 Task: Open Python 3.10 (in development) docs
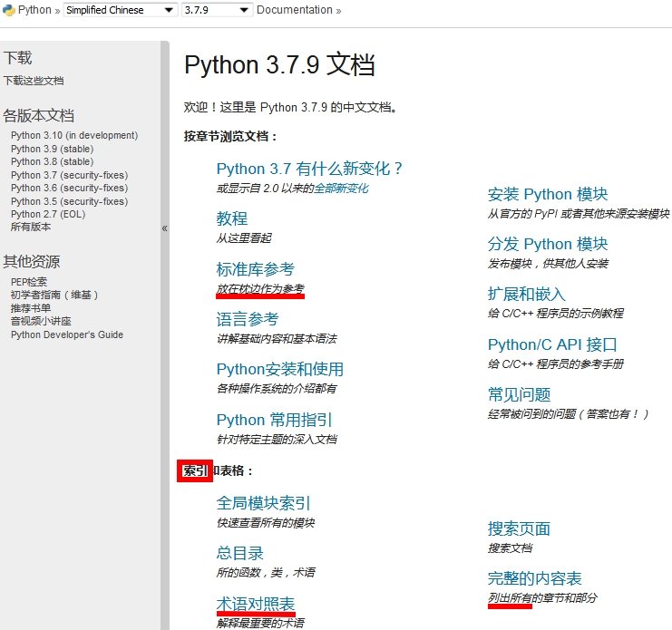(74, 135)
